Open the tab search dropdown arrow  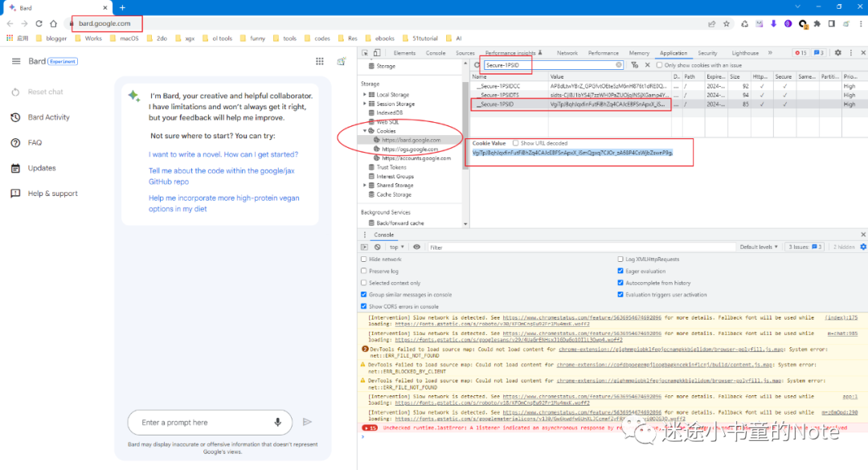[x=797, y=6]
